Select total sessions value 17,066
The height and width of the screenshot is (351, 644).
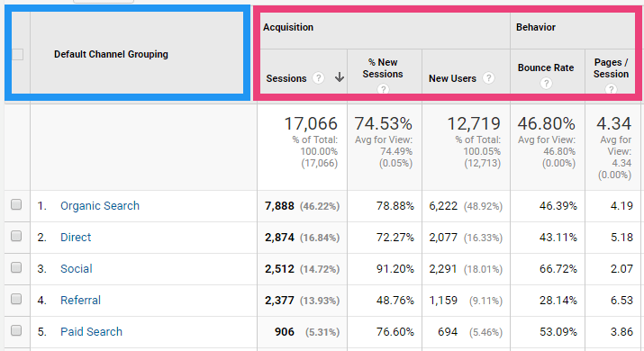[311, 123]
